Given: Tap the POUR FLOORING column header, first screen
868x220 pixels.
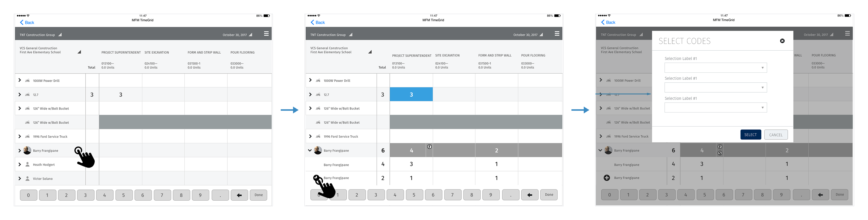Looking at the screenshot, I should (x=243, y=52).
